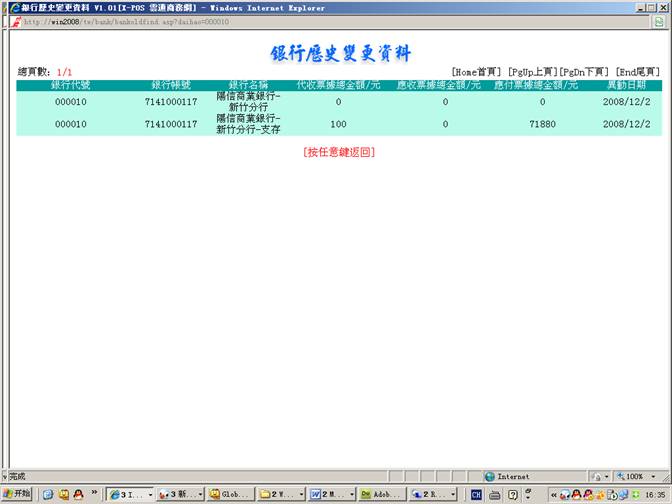The image size is (672, 504).
Task: Open the Adobe taskbar button
Action: point(381,494)
